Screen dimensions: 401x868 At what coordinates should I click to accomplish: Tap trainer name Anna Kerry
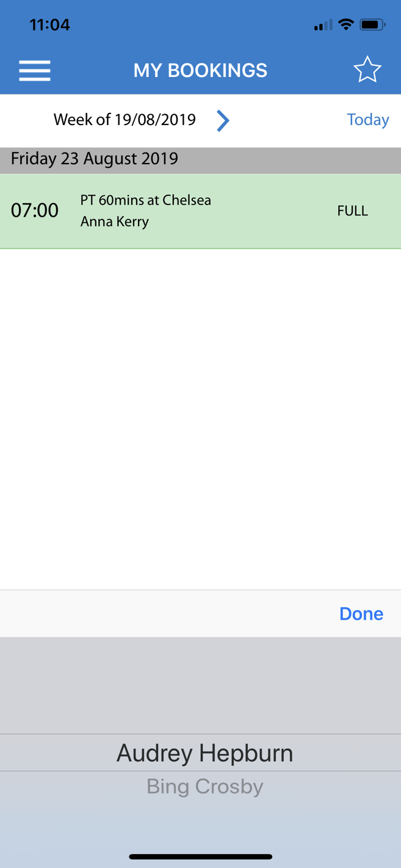115,222
